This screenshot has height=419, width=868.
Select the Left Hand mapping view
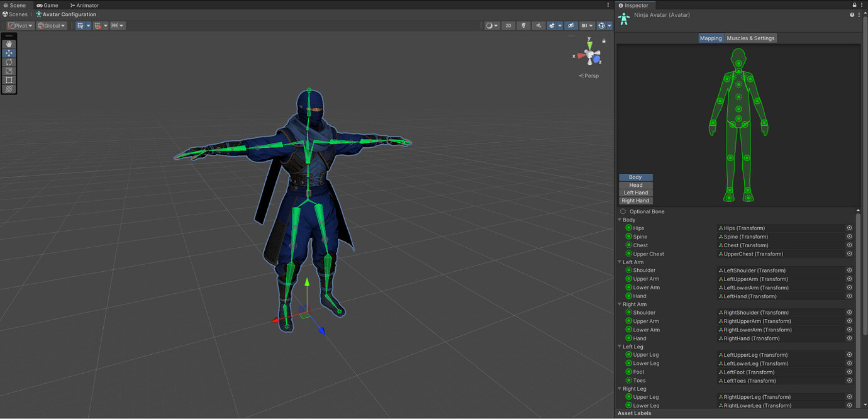635,193
